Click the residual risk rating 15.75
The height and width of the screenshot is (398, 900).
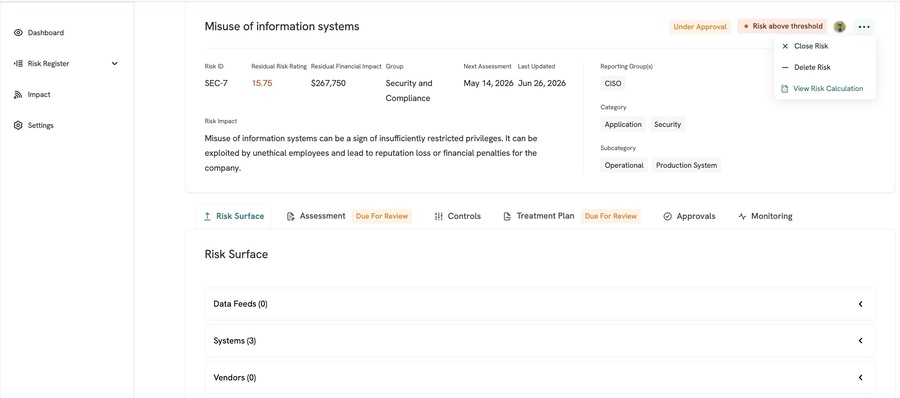coord(262,83)
